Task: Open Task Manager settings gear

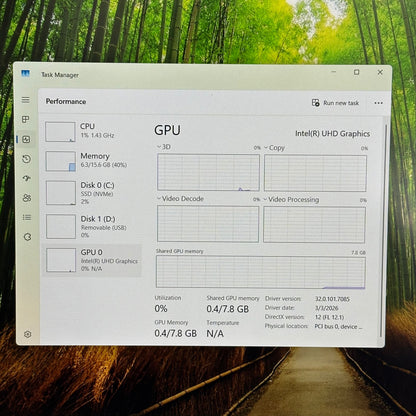Action: pyautogui.click(x=28, y=334)
